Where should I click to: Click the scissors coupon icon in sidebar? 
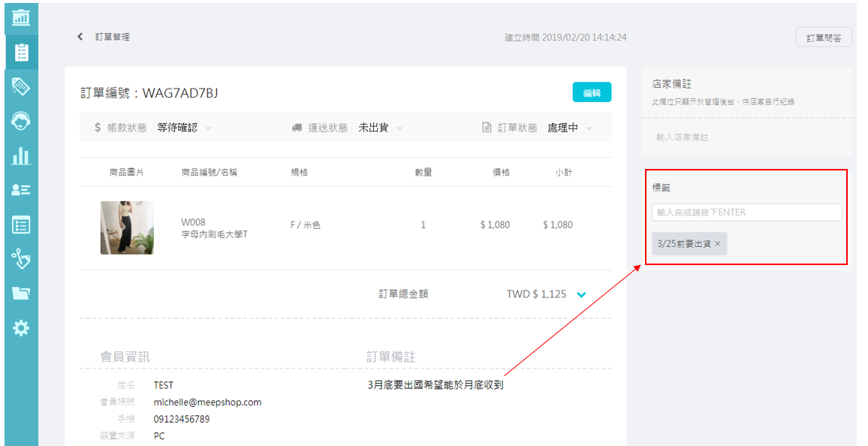point(21,260)
